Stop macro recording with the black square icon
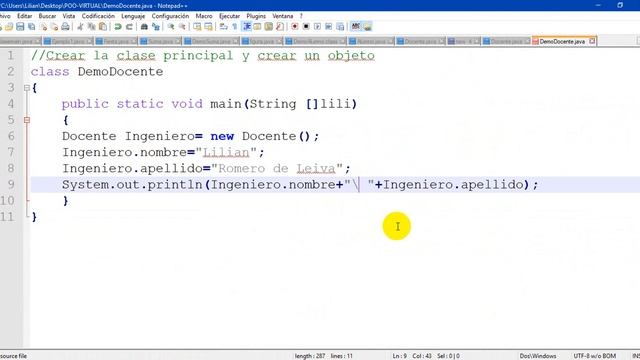This screenshot has width=640, height=360. pyautogui.click(x=306, y=27)
